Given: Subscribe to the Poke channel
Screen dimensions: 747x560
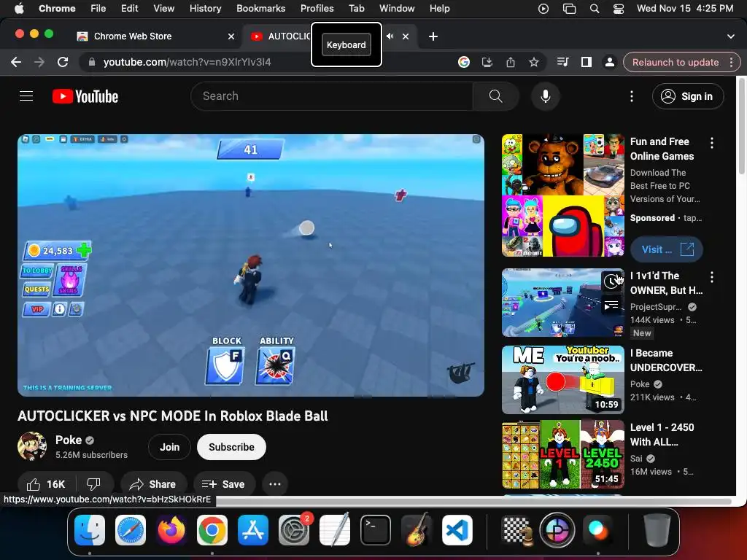Looking at the screenshot, I should [231, 447].
